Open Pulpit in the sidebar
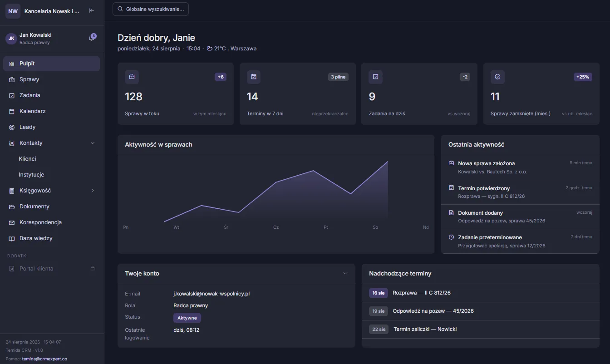The height and width of the screenshot is (364, 610). click(51, 64)
